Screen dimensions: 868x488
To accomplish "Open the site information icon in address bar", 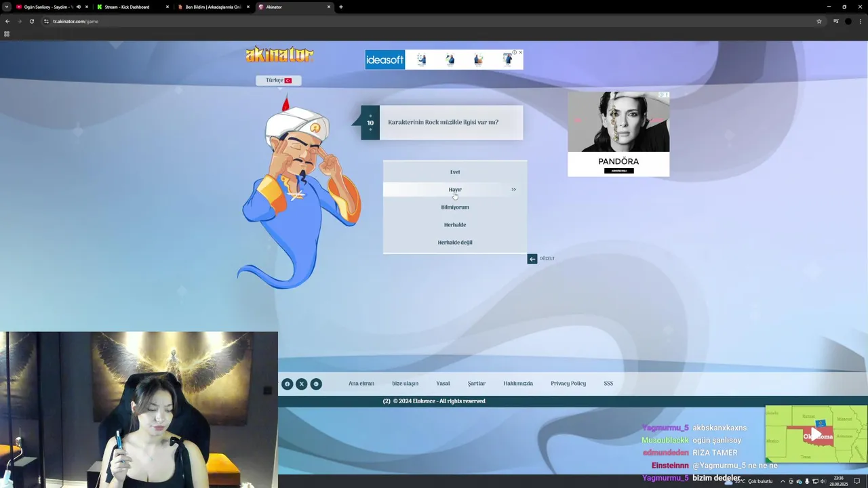I will coord(47,21).
